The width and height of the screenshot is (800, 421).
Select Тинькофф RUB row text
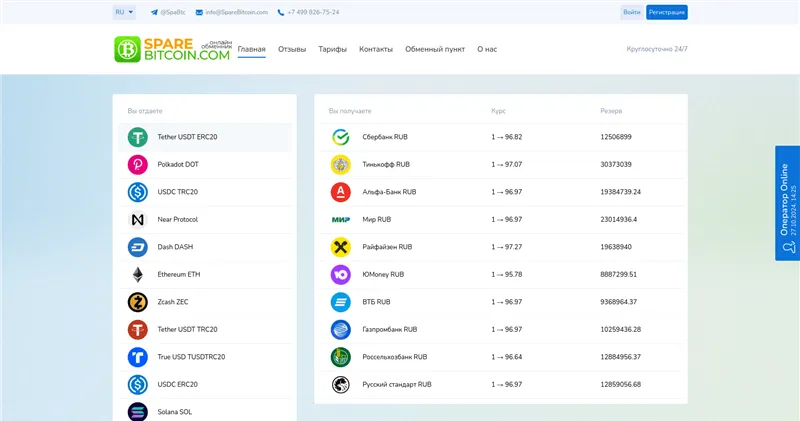pos(386,165)
